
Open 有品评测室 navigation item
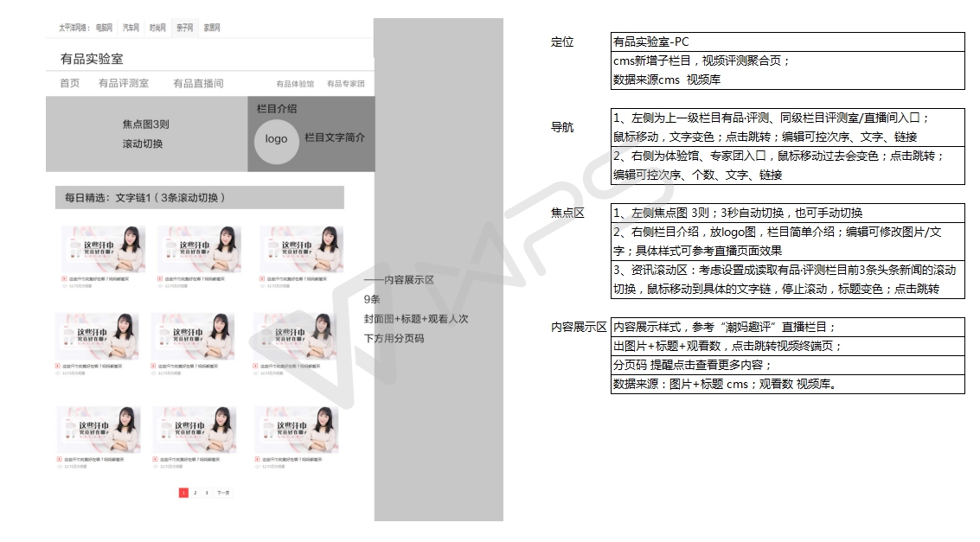click(x=124, y=84)
